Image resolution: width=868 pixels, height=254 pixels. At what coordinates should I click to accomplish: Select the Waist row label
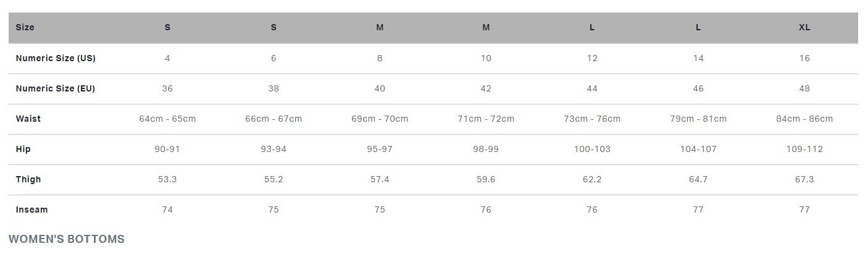(28, 119)
